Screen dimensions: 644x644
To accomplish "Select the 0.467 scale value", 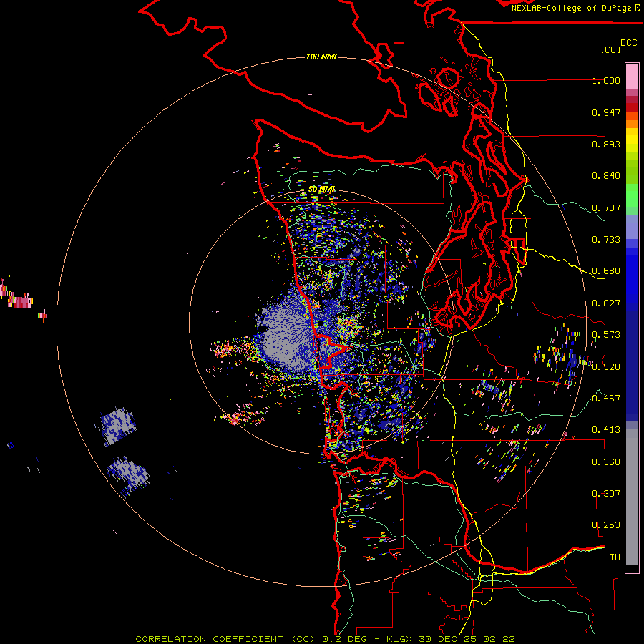I will click(606, 399).
